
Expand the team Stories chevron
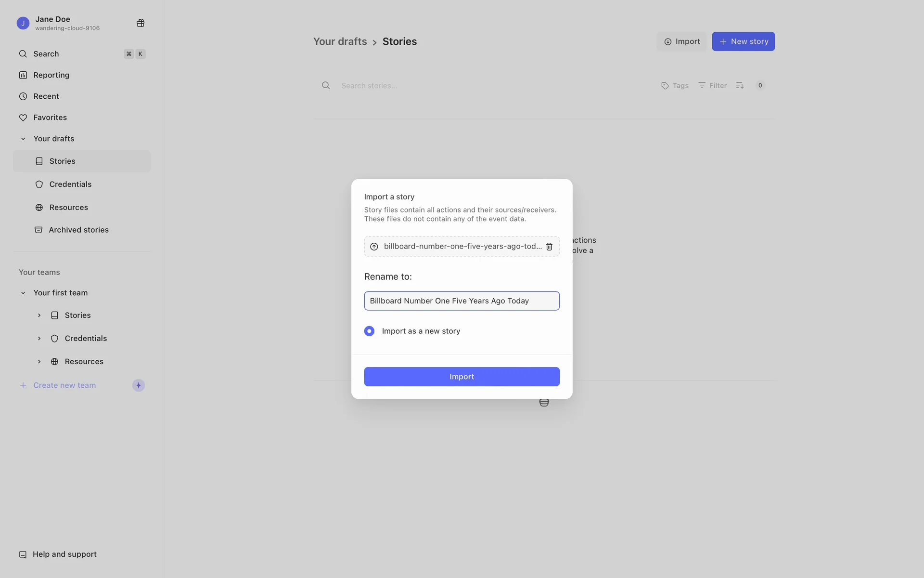click(39, 315)
